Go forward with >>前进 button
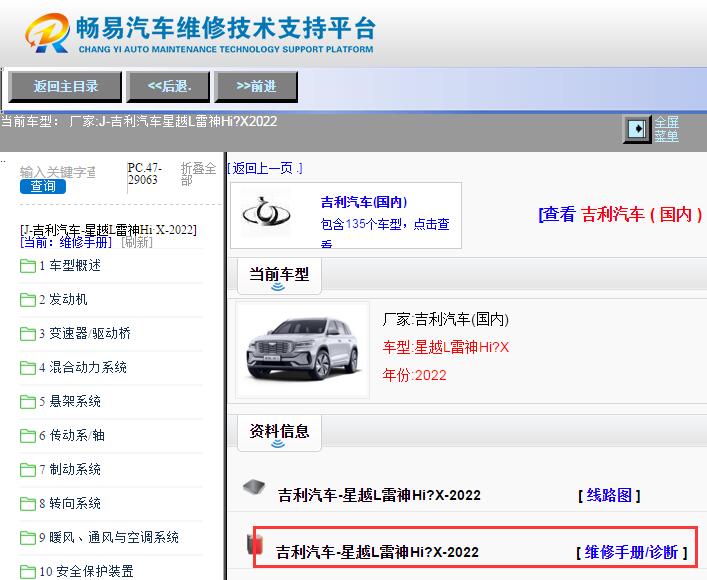Screen dimensions: 707x580 [x=256, y=86]
